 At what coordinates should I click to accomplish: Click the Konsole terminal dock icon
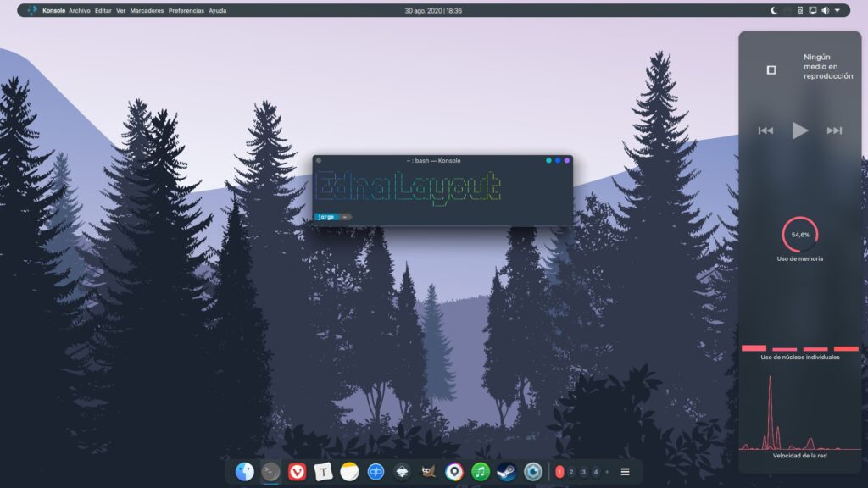point(270,472)
